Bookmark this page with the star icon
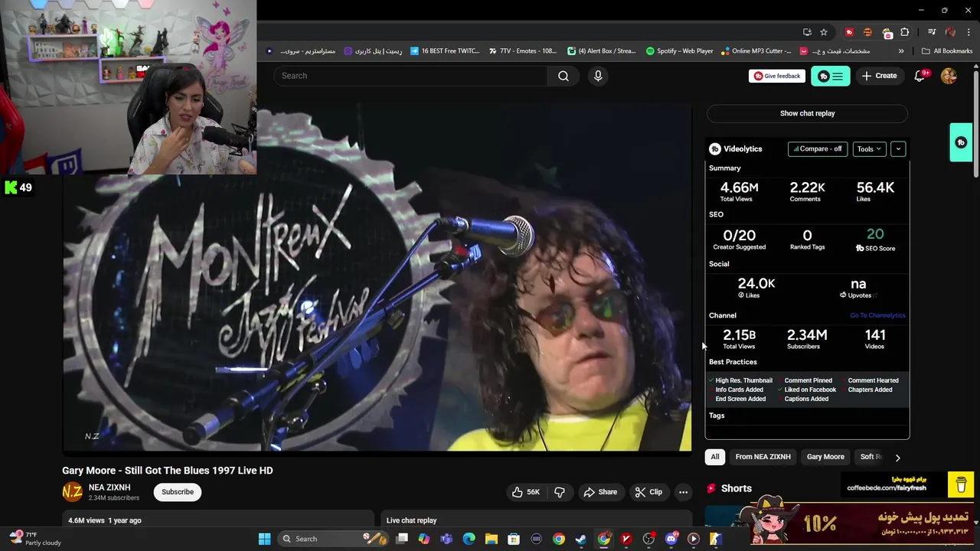980x551 pixels. (x=824, y=32)
